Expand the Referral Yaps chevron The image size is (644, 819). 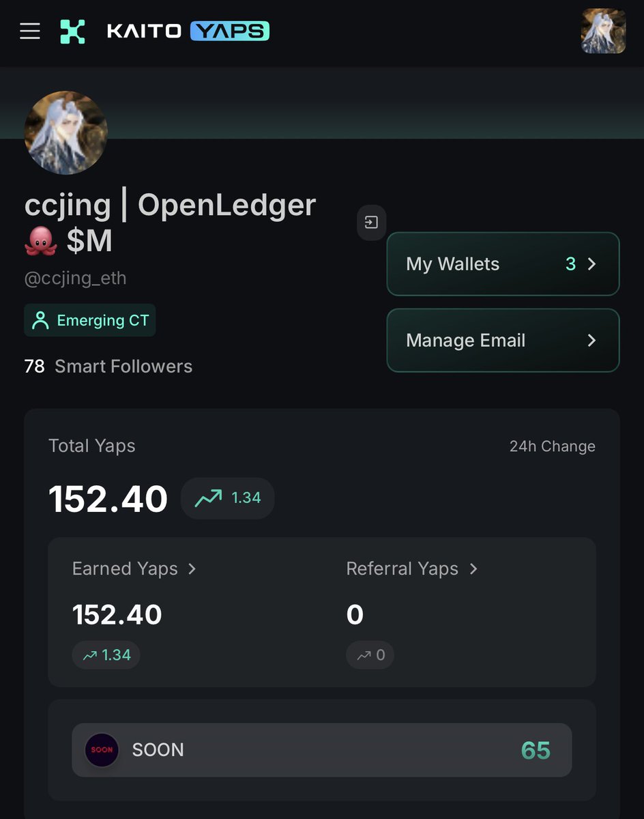(473, 569)
